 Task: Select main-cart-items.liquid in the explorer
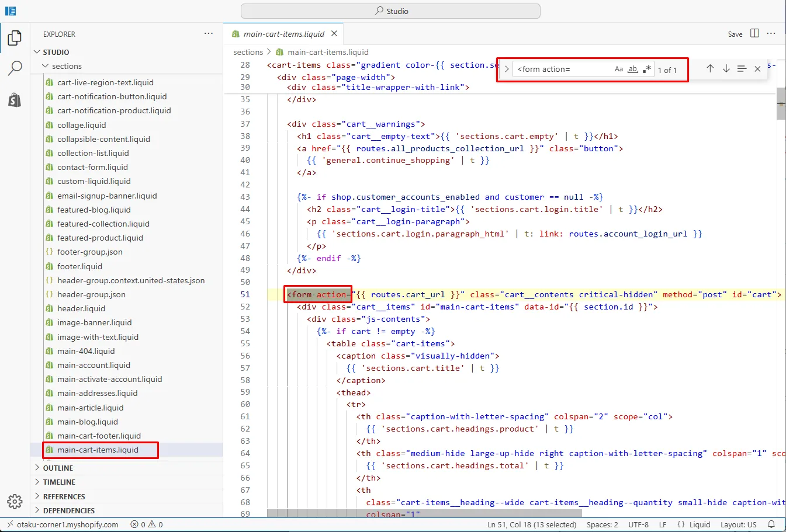(98, 450)
